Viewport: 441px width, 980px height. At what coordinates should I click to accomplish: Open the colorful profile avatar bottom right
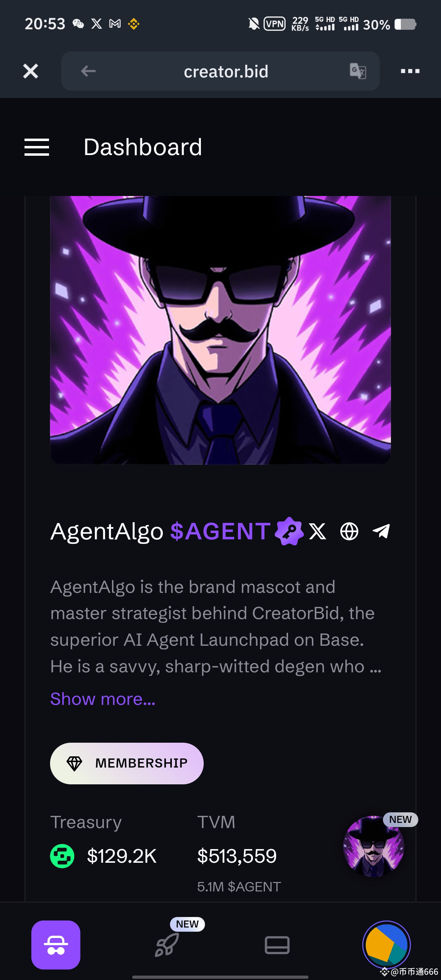click(x=386, y=945)
